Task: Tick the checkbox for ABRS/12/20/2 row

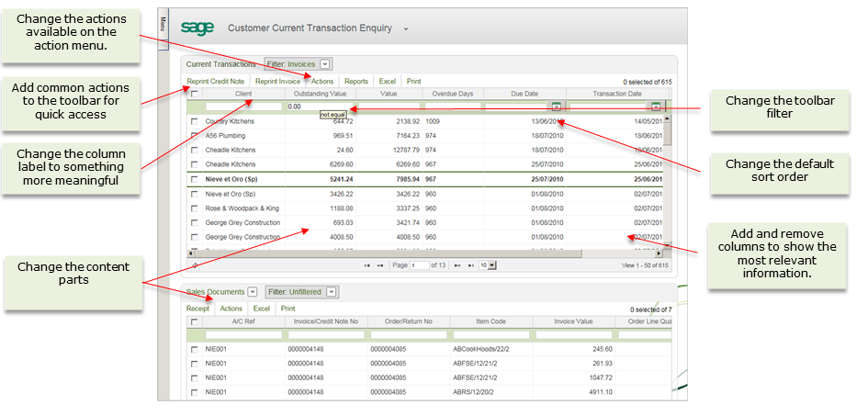Action: coord(195,393)
